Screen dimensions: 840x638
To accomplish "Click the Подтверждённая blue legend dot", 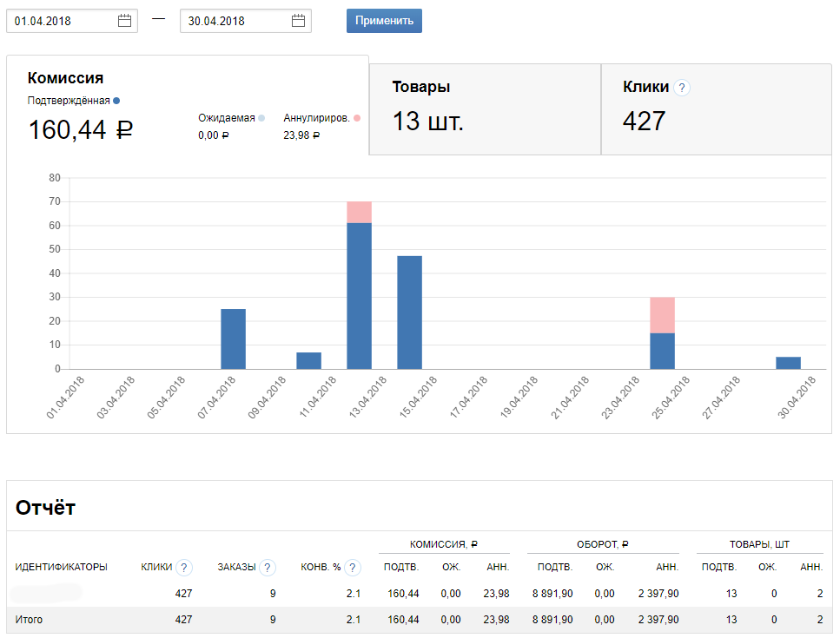I will click(x=116, y=101).
